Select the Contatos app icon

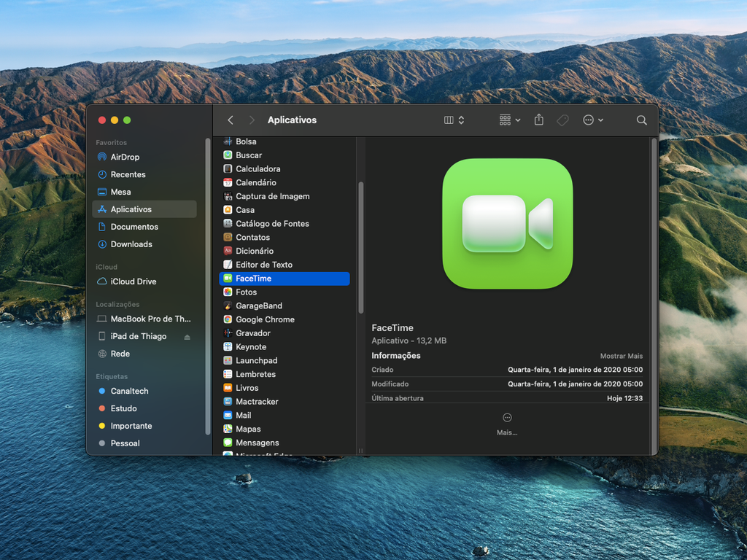[228, 237]
